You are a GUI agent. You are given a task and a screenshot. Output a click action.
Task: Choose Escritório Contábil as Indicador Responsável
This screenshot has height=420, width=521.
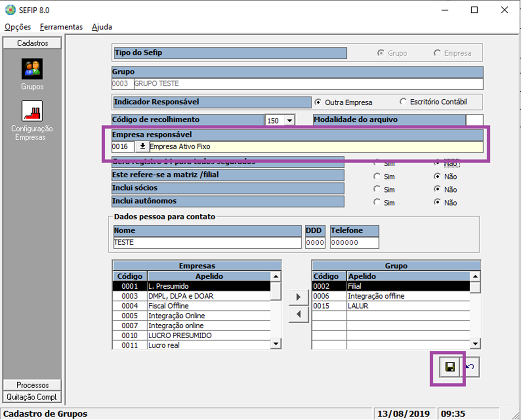pos(403,101)
